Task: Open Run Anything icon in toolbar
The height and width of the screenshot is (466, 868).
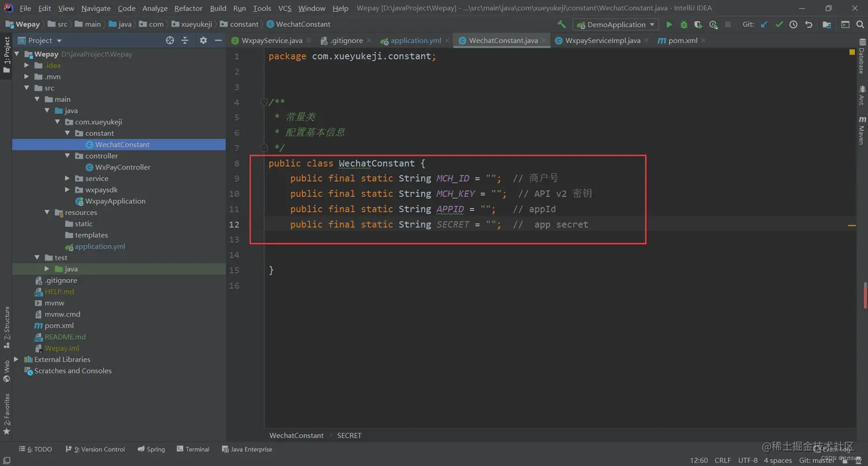Action: [845, 25]
